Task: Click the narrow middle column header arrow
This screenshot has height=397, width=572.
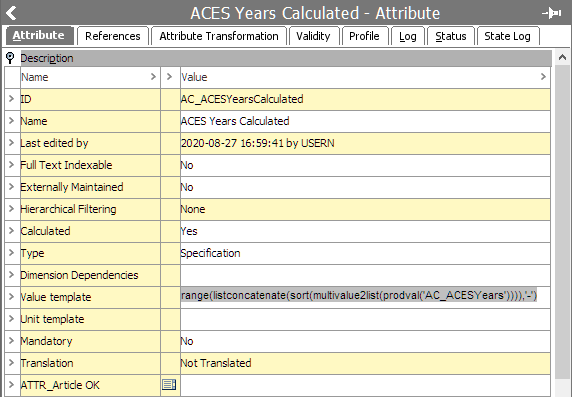Action: 169,77
